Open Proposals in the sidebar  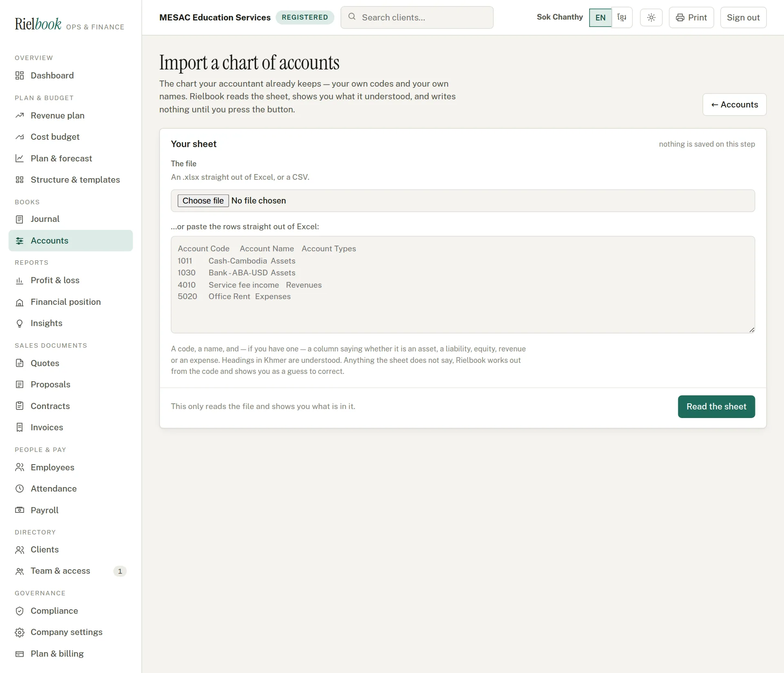[x=71, y=385]
